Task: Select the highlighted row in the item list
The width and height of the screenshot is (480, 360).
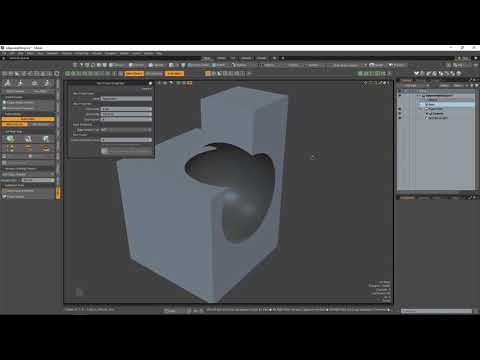Action: click(446, 104)
